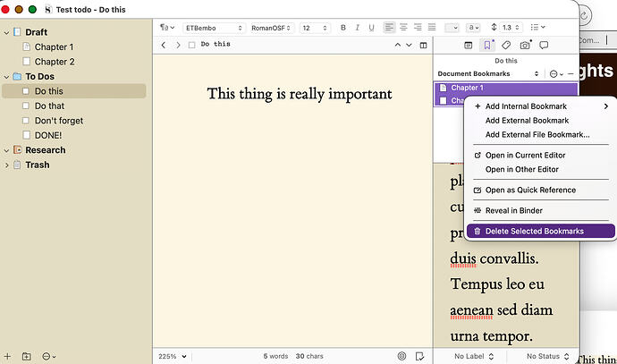Choose Open in Current Editor
617x364 pixels.
[541, 155]
